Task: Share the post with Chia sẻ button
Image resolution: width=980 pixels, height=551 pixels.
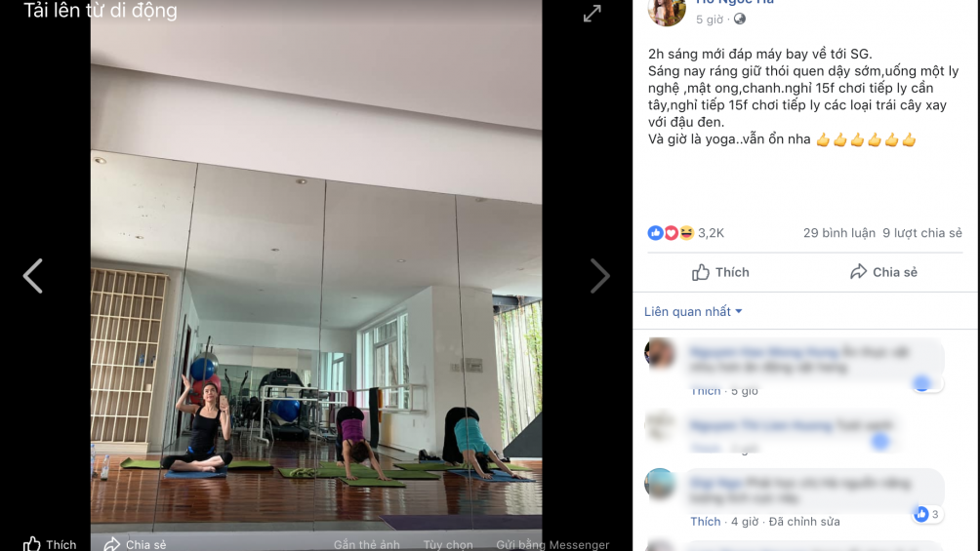Action: pyautogui.click(x=883, y=272)
